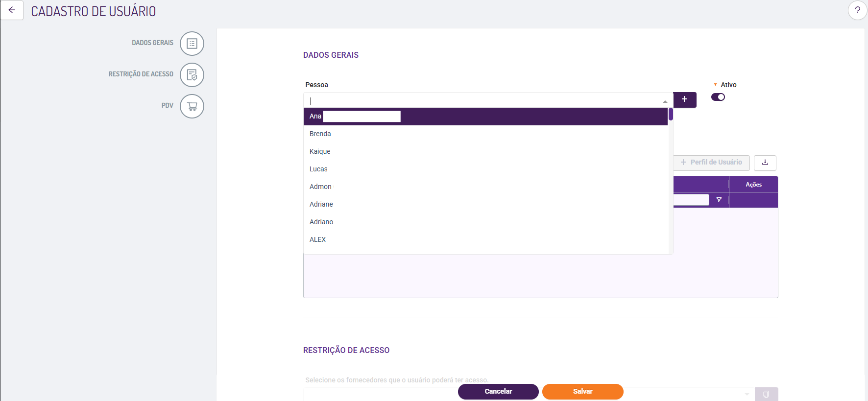Click the Cancelar button
Image resolution: width=868 pixels, height=401 pixels.
(498, 392)
